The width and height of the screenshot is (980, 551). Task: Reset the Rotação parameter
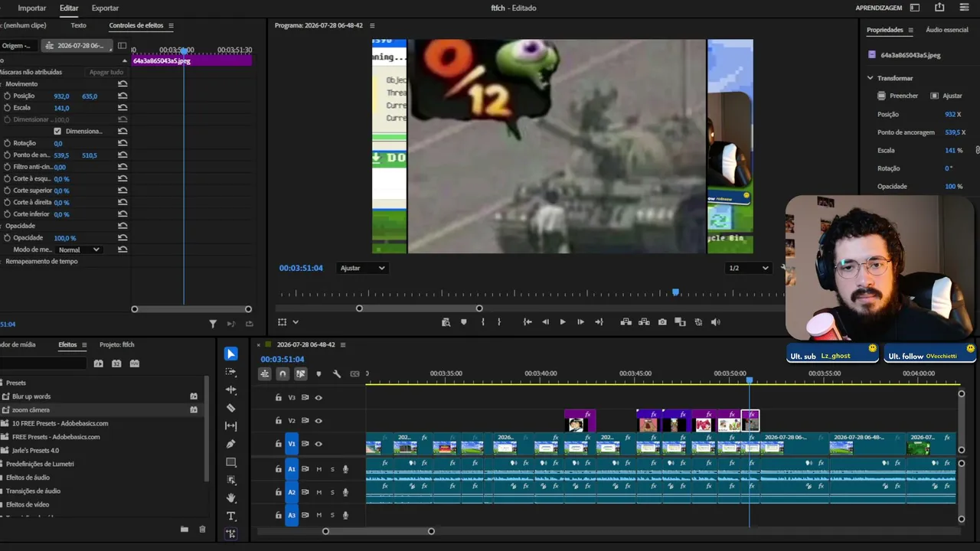tap(122, 143)
